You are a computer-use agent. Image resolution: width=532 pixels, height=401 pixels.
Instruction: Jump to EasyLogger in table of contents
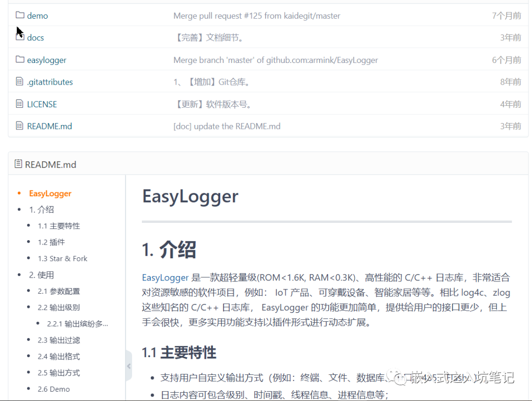tap(50, 193)
